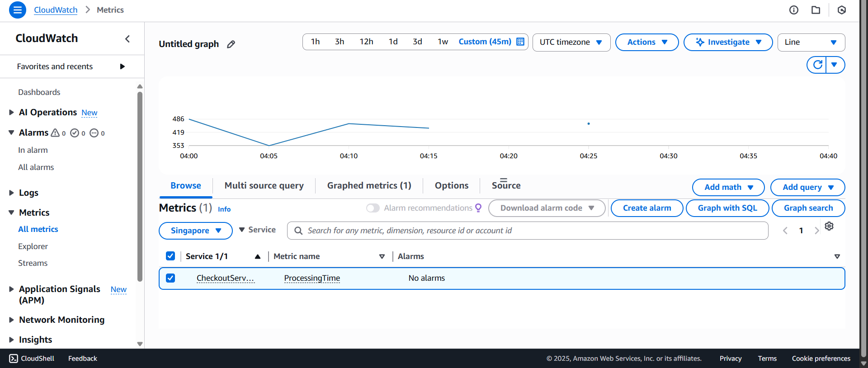Open the metrics table settings gear
The height and width of the screenshot is (368, 868).
point(829,226)
